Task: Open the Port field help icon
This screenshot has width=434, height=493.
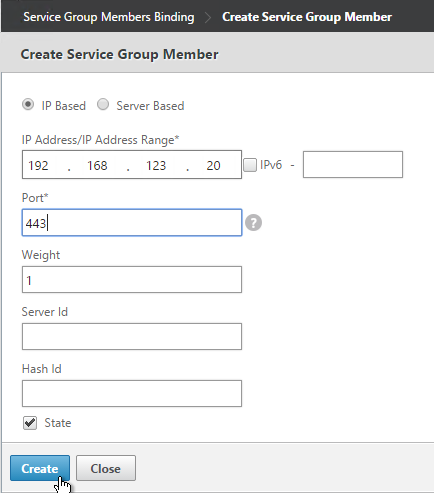Action: (x=253, y=223)
